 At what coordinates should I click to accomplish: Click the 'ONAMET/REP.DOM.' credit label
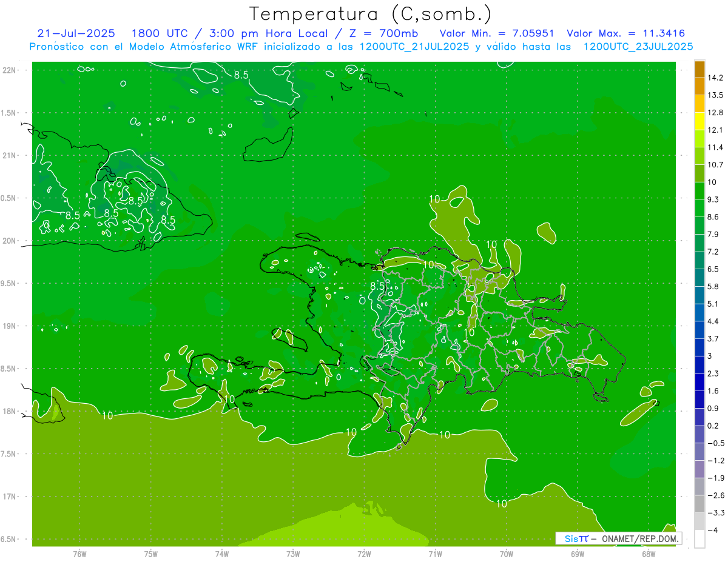(641, 538)
